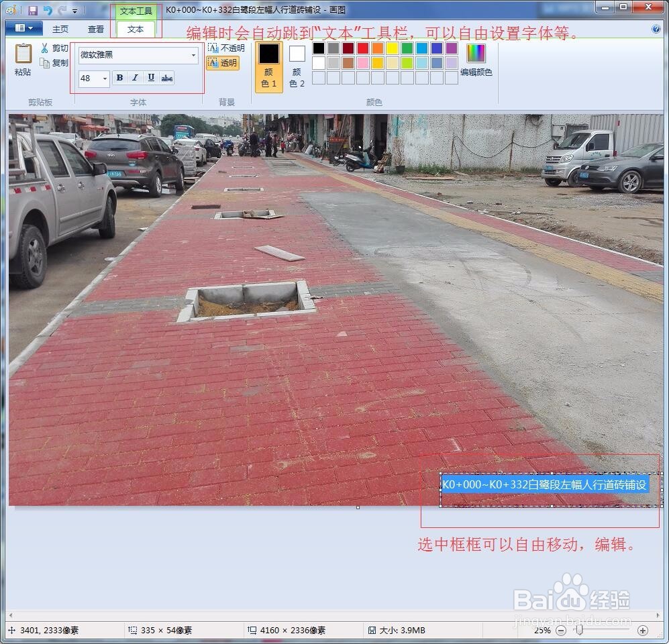Pick the lime green palette swatch

[407, 63]
